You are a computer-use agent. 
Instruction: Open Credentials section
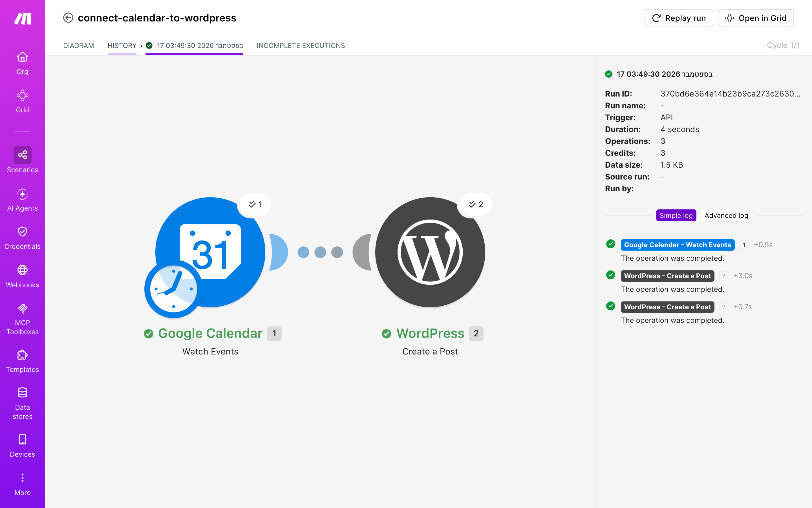tap(23, 238)
